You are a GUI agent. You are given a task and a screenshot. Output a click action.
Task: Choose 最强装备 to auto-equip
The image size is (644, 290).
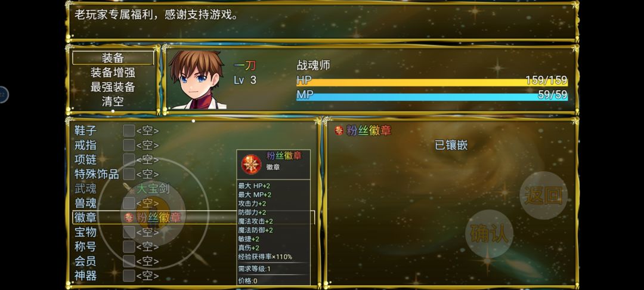click(x=113, y=87)
